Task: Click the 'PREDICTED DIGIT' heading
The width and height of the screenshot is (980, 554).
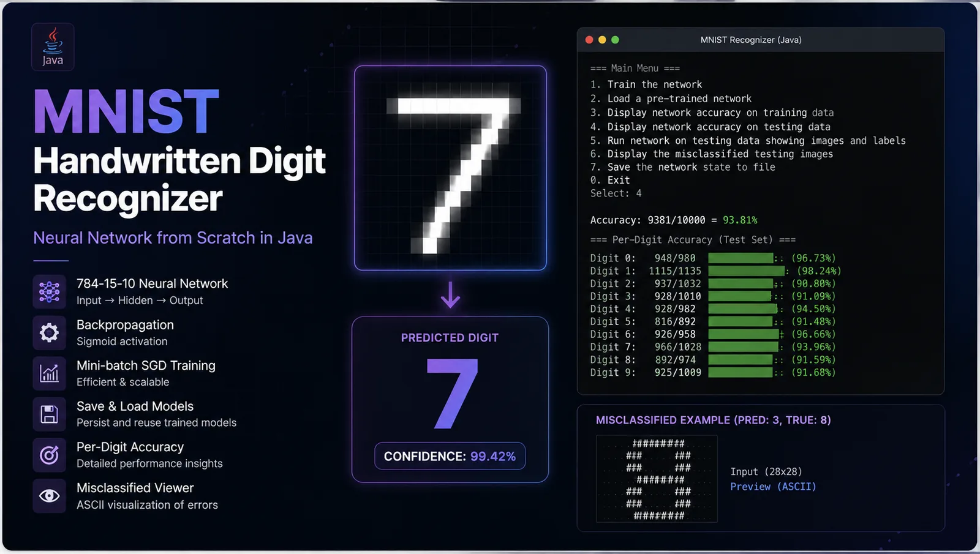Action: pos(450,338)
